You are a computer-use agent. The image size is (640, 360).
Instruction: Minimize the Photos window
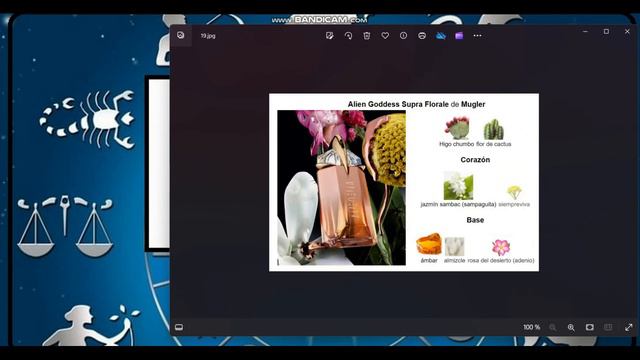[x=585, y=31]
